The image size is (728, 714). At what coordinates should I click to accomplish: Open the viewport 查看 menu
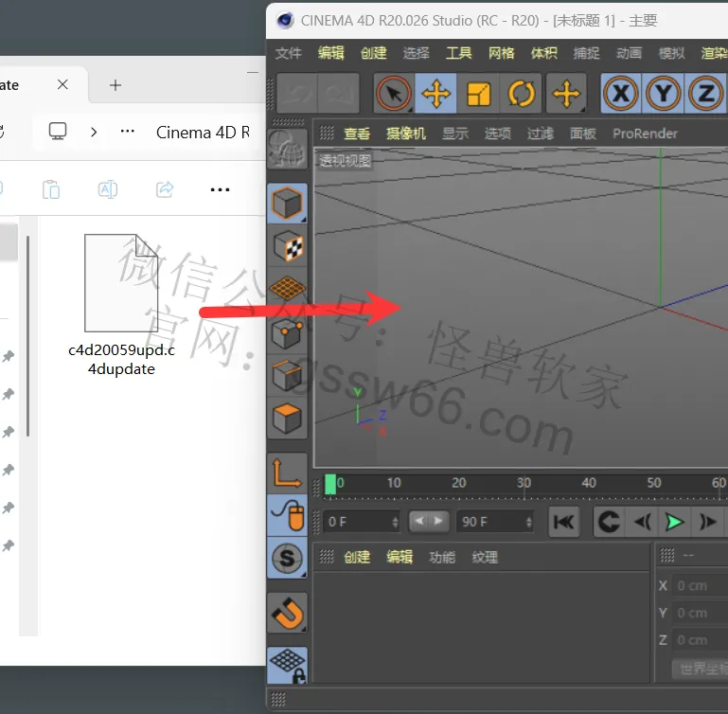coord(357,134)
